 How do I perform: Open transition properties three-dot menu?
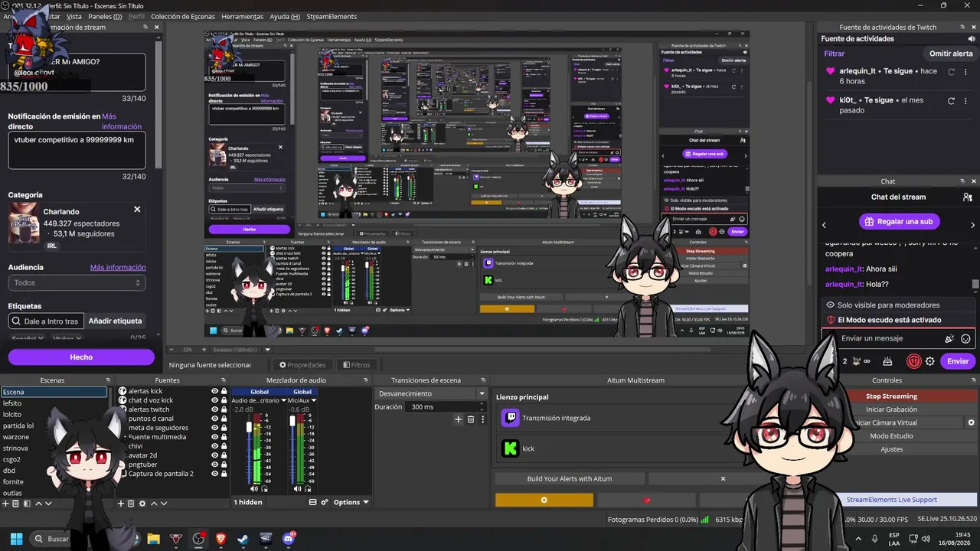click(482, 419)
